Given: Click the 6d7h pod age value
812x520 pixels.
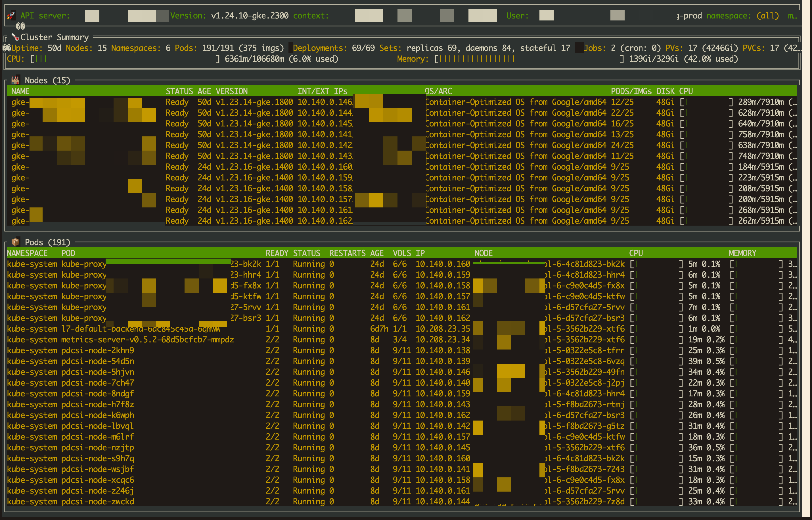Looking at the screenshot, I should pos(379,328).
